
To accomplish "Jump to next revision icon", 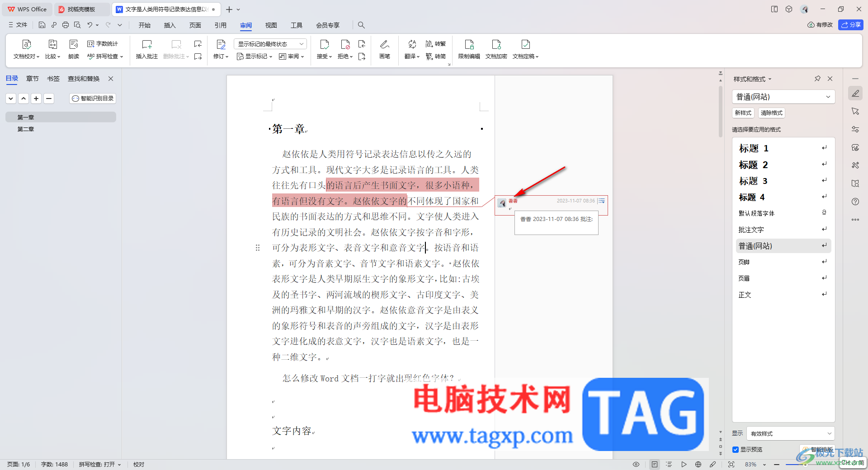I will [x=362, y=56].
